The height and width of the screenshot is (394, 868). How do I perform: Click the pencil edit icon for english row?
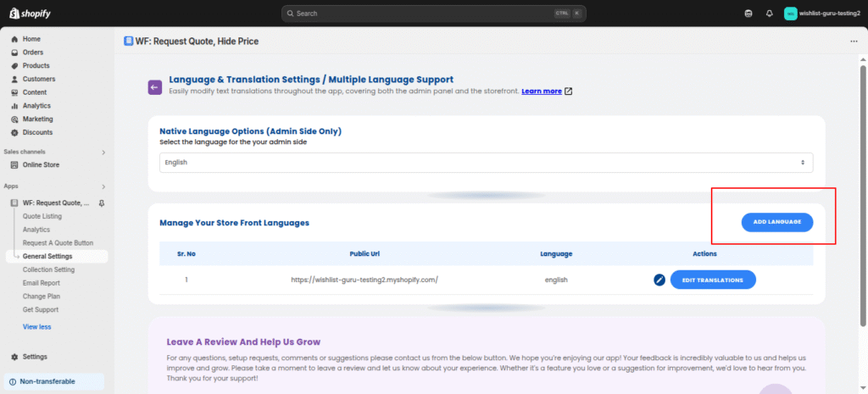tap(659, 280)
